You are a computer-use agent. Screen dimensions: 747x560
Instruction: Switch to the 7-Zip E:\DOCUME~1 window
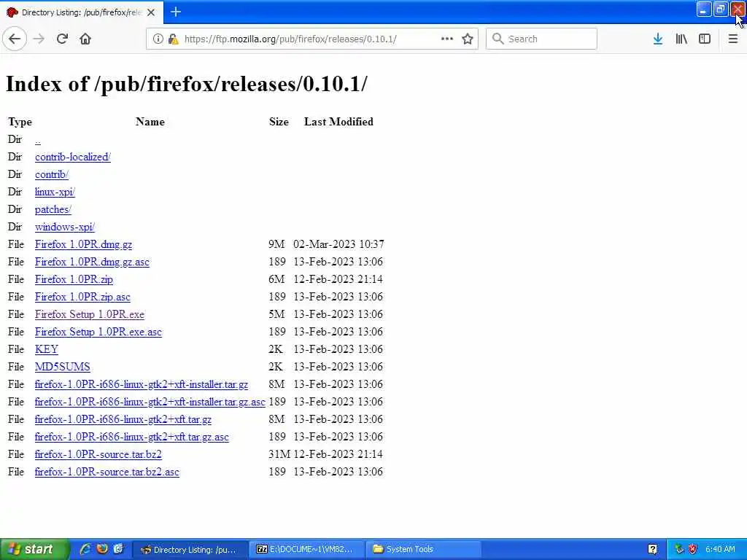tap(309, 550)
